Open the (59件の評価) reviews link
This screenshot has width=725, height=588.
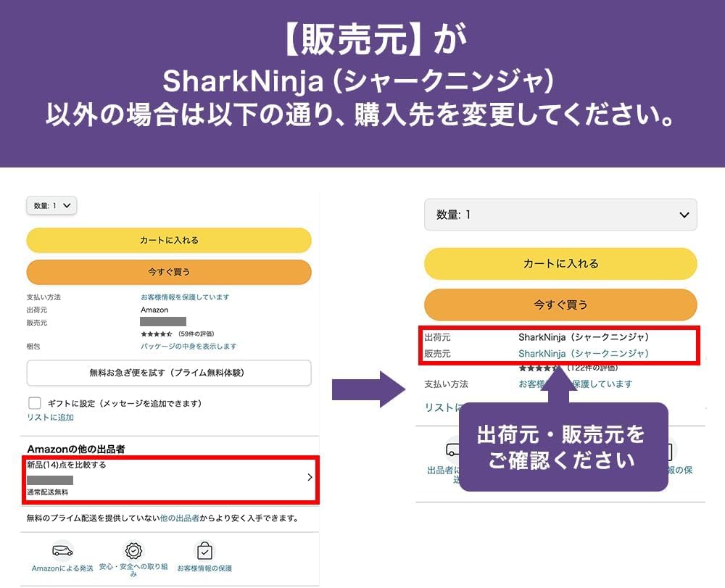coord(196,334)
